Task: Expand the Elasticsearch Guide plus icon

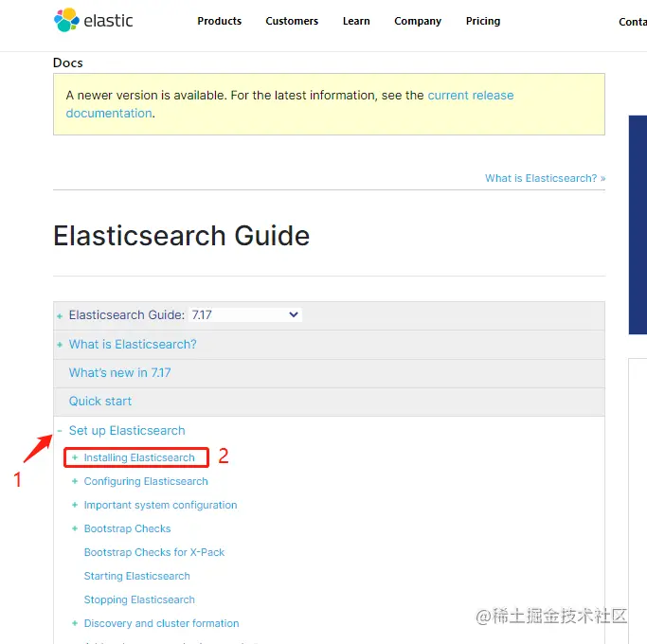Action: (x=60, y=316)
